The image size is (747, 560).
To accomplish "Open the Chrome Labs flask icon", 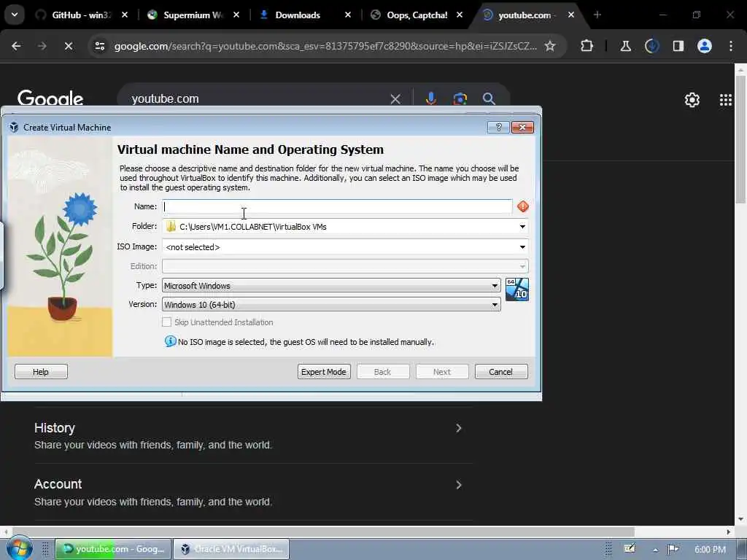I will click(625, 46).
